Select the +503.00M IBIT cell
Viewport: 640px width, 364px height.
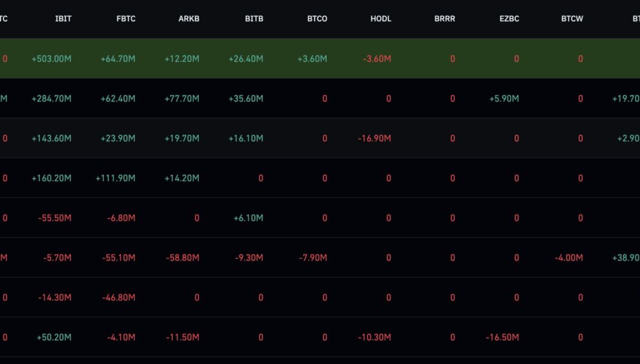tap(52, 59)
